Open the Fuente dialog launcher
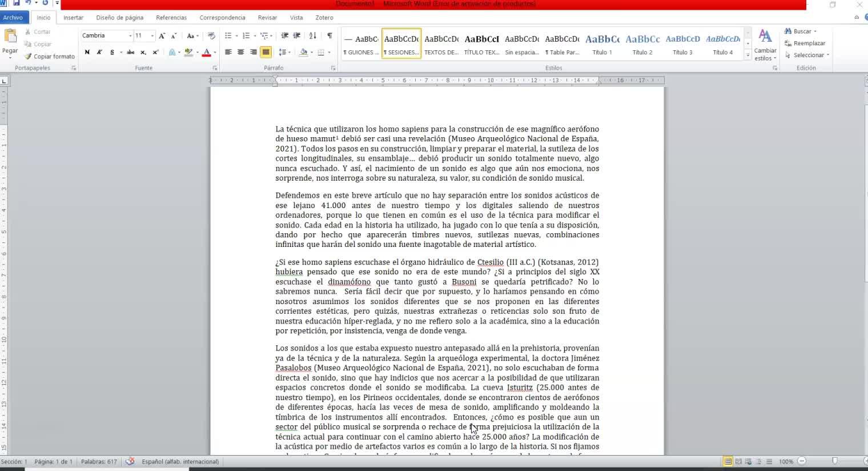868x471 pixels. coord(215,68)
